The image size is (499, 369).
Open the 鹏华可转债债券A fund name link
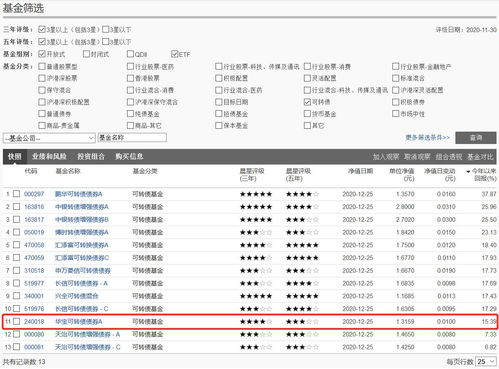point(79,194)
